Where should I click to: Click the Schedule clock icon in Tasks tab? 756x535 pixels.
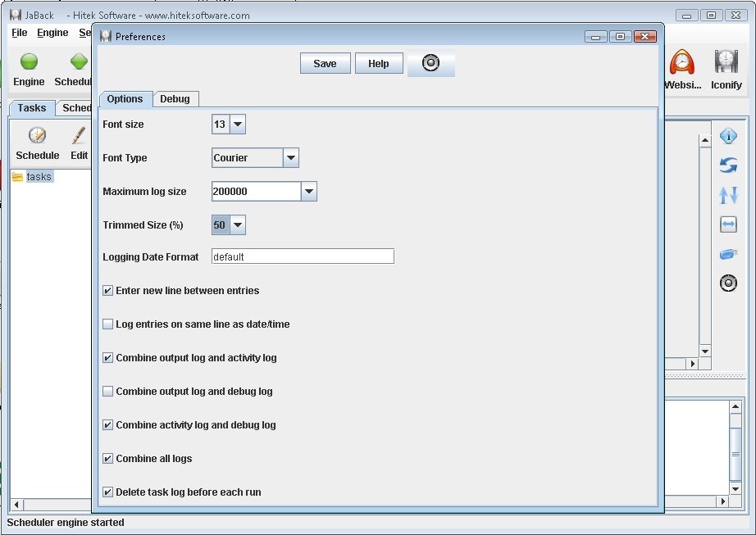(37, 135)
